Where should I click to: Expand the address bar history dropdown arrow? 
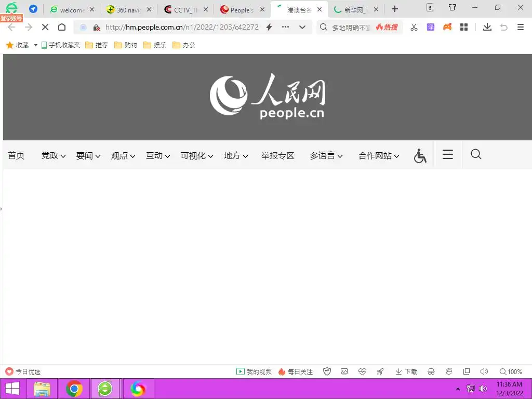click(302, 27)
